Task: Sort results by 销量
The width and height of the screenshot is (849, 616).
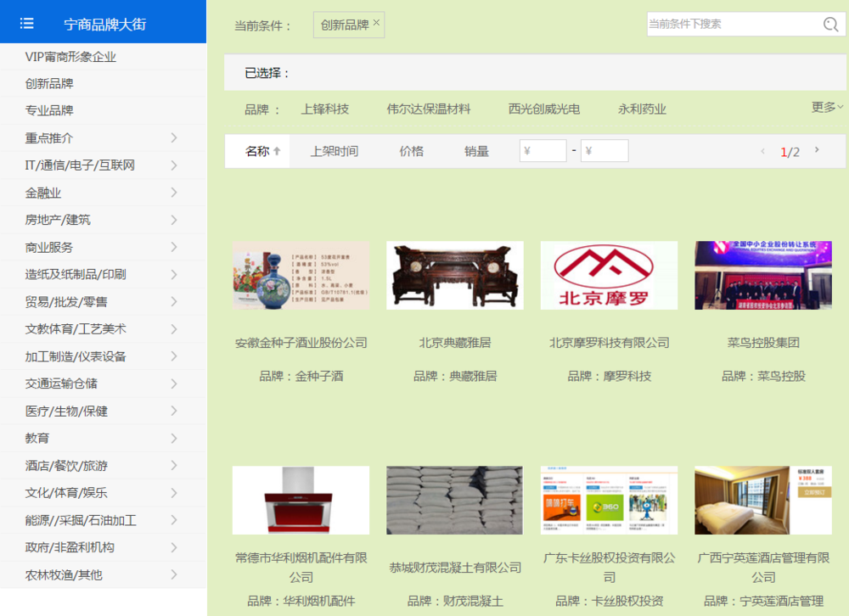Action: [x=476, y=151]
